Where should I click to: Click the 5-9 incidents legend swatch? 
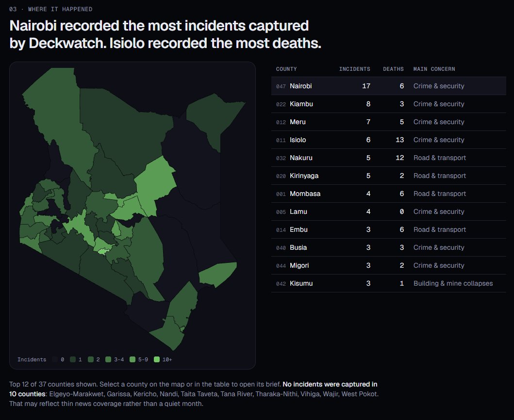(x=133, y=359)
